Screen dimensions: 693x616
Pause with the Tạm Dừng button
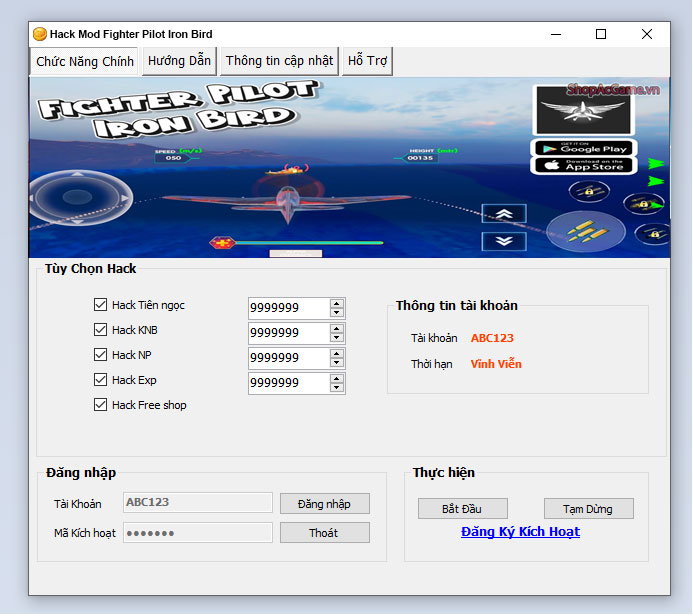pos(589,509)
